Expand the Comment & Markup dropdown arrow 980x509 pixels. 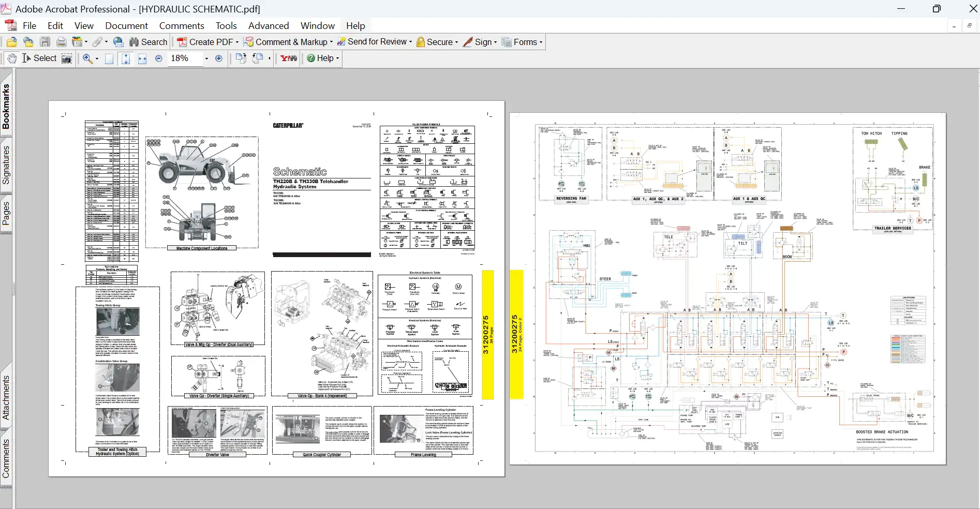(331, 42)
